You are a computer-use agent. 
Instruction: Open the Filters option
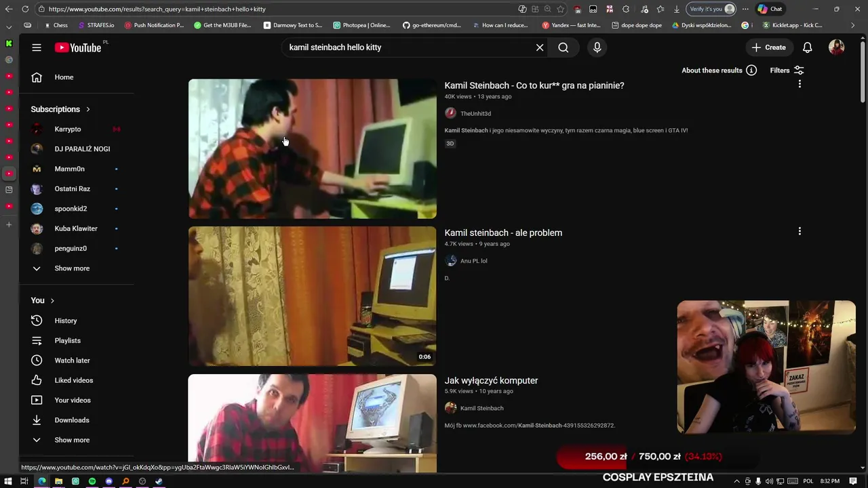[x=787, y=70]
